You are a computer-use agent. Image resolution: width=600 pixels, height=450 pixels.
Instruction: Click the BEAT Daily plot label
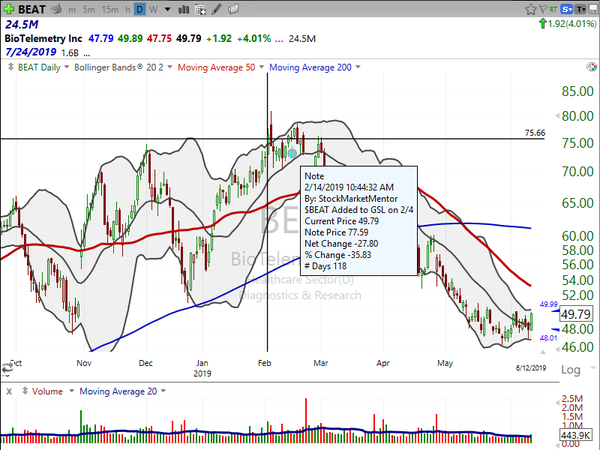pos(39,68)
